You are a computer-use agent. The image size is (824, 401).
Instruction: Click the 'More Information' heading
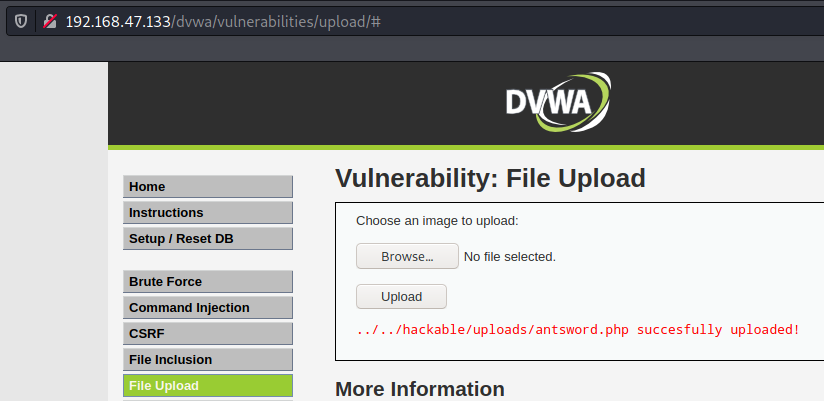click(x=419, y=389)
